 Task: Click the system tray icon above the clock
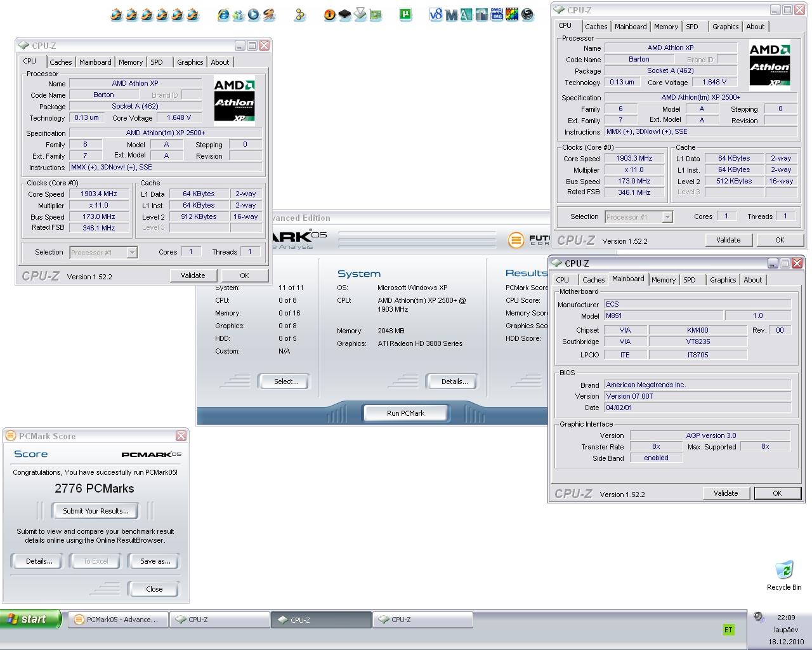(x=759, y=617)
